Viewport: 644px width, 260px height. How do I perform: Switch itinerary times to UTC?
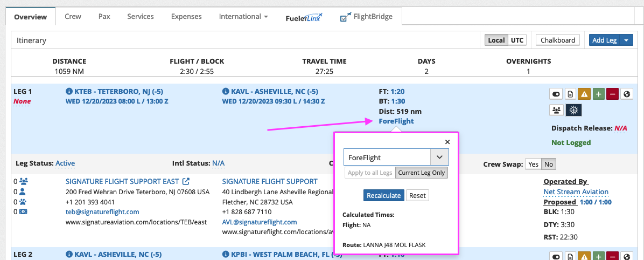[x=517, y=40]
